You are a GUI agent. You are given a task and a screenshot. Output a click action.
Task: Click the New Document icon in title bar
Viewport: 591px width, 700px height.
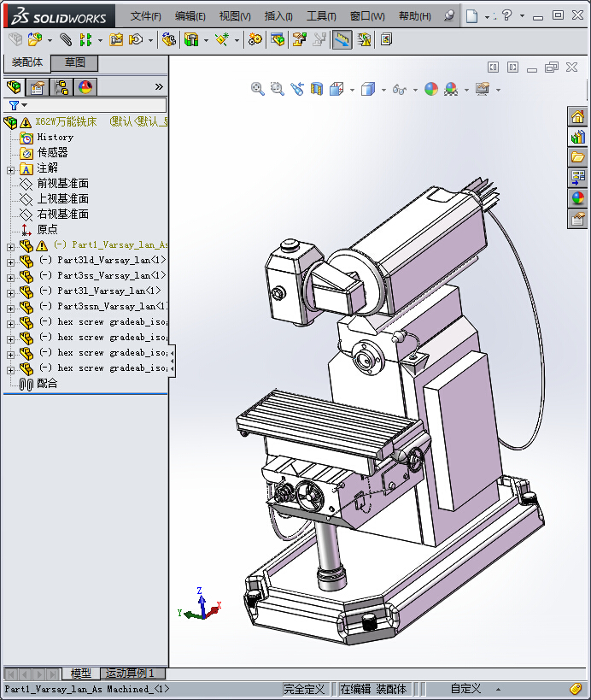[472, 16]
